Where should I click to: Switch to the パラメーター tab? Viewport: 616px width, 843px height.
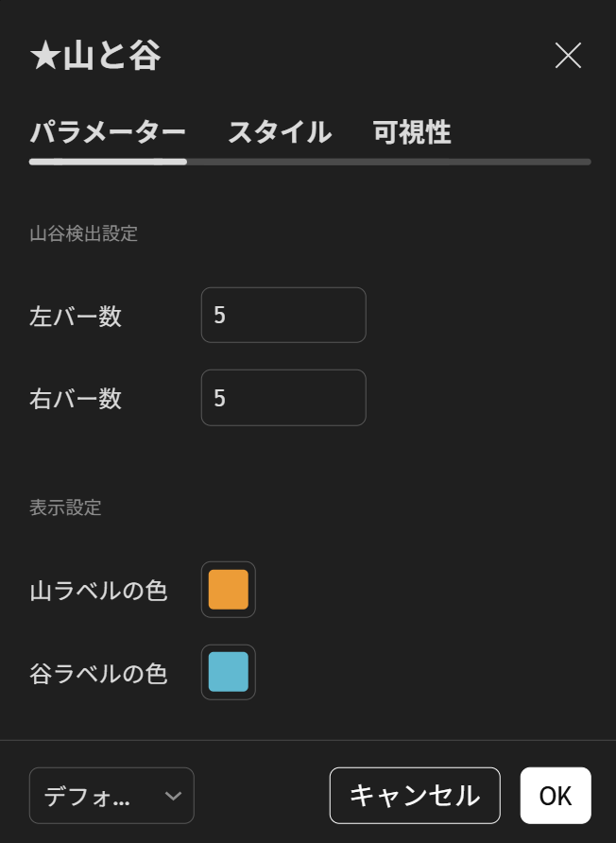coord(108,132)
